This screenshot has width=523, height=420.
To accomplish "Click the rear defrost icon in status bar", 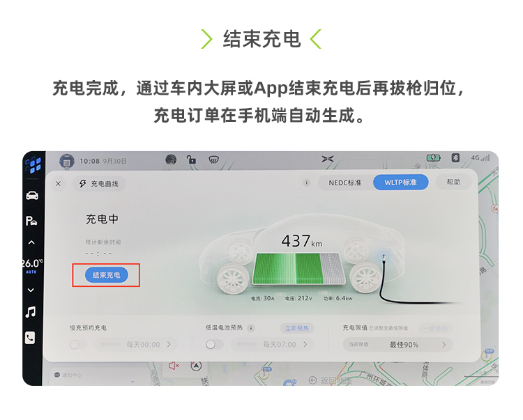I will 213,160.
